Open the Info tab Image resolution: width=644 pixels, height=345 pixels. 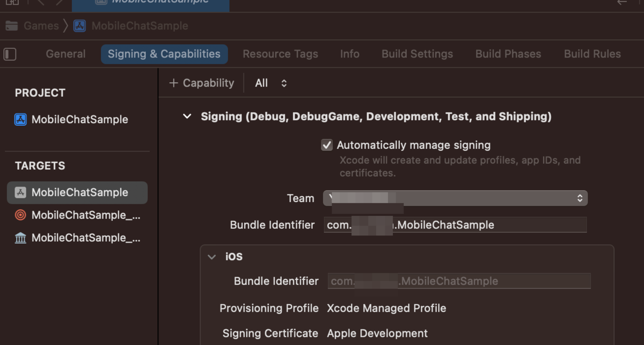coord(350,54)
